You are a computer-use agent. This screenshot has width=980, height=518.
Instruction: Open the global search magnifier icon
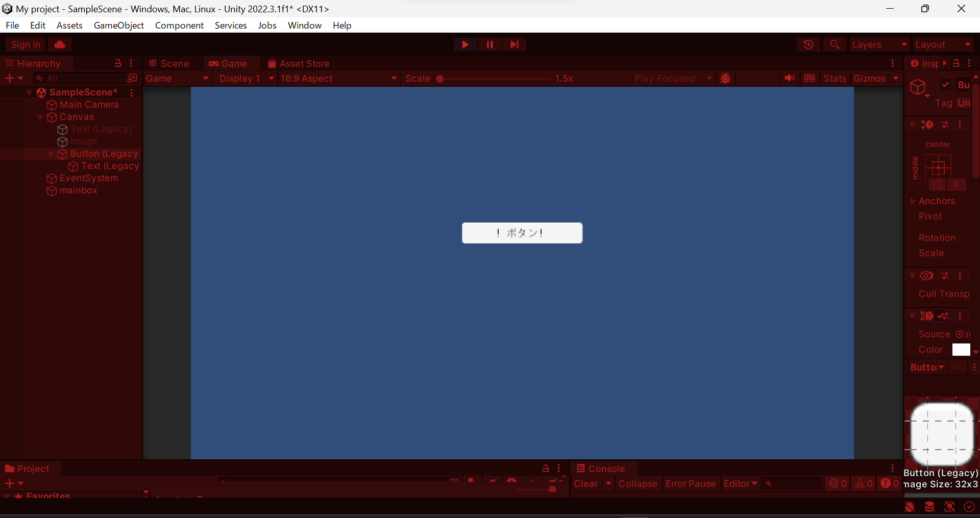tap(835, 44)
